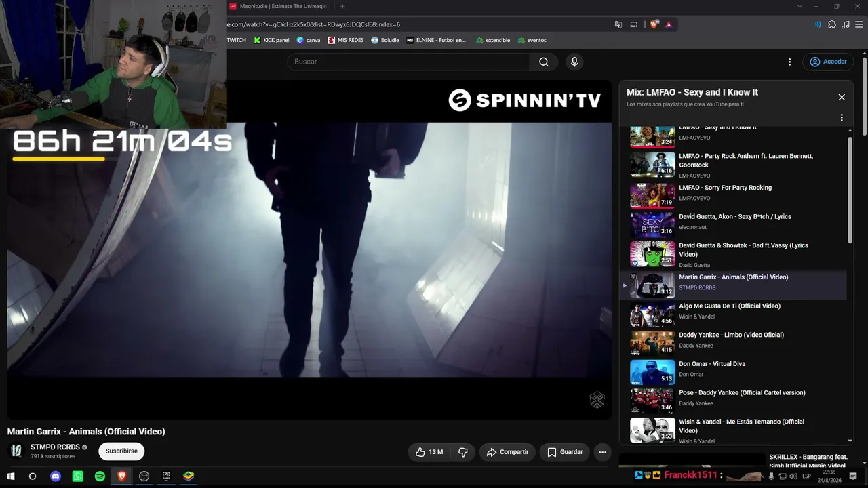Click the cast icon in address bar
The height and width of the screenshot is (488, 868).
pos(634,24)
